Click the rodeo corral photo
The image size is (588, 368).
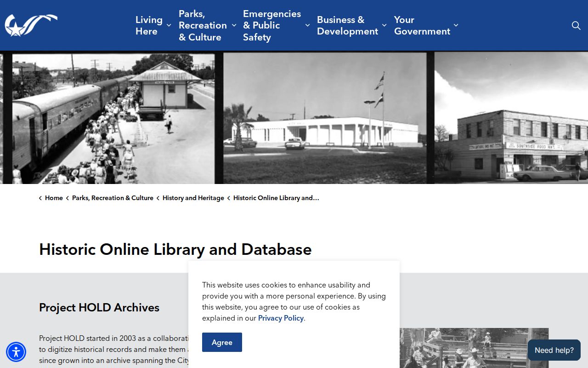[x=474, y=348]
